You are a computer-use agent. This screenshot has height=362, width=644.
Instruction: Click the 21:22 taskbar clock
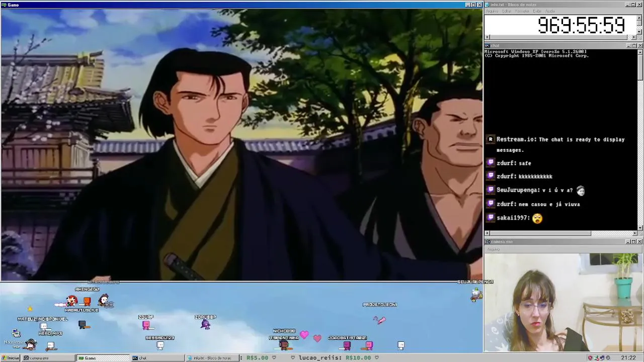click(628, 358)
